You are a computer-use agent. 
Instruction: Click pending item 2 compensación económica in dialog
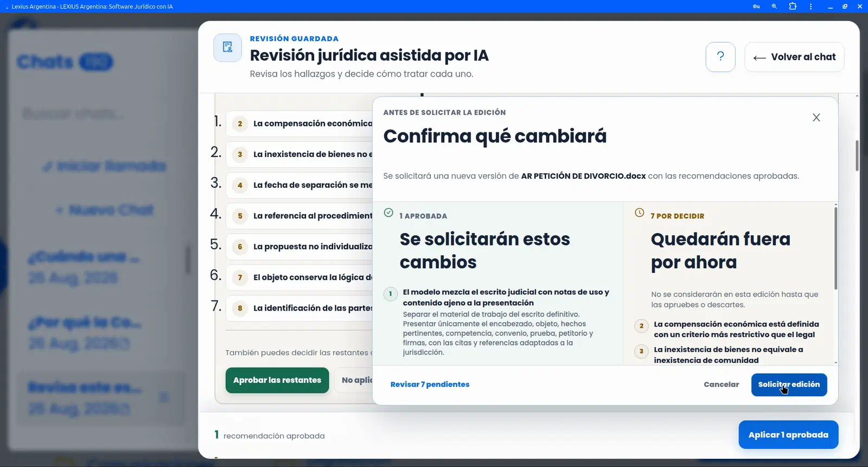736,330
